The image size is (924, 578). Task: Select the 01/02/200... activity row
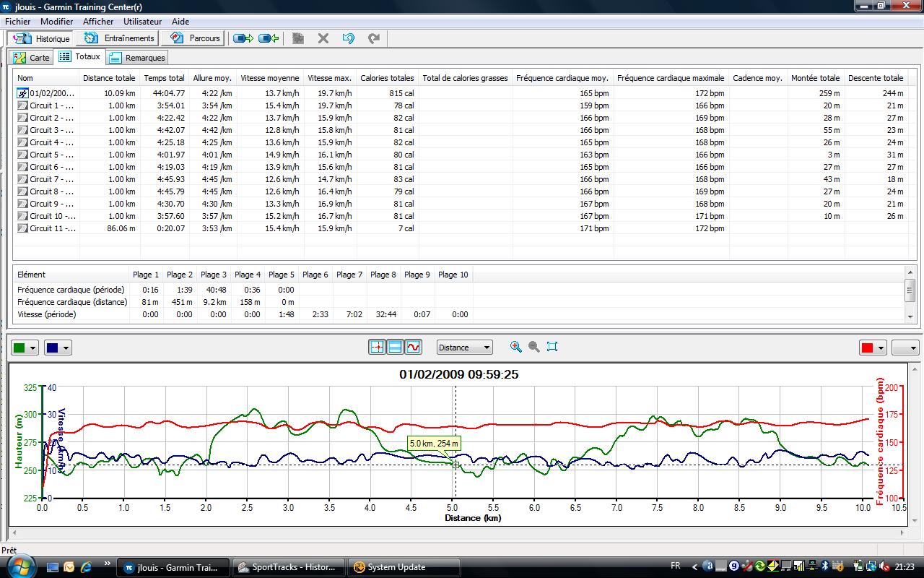point(466,93)
